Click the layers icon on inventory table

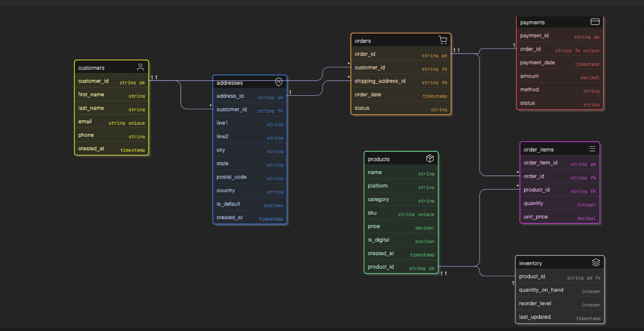point(596,263)
